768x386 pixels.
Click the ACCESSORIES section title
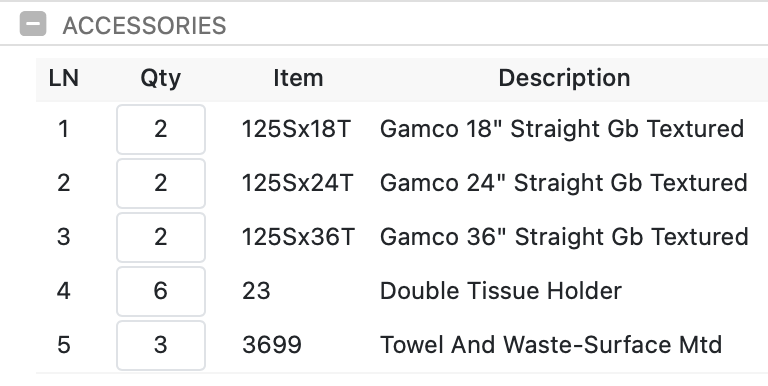pos(144,25)
